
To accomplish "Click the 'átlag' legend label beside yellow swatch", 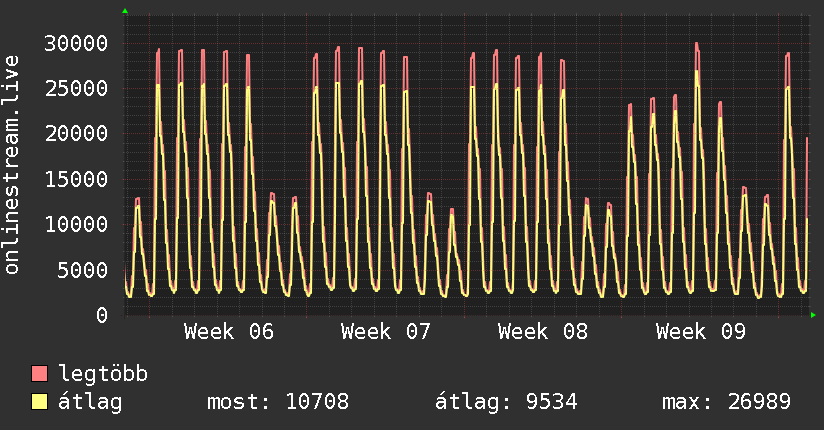I will pos(90,402).
